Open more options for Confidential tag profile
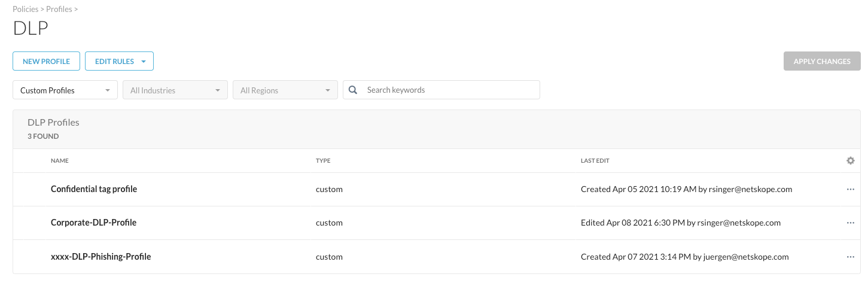This screenshot has width=868, height=292. pos(850,189)
